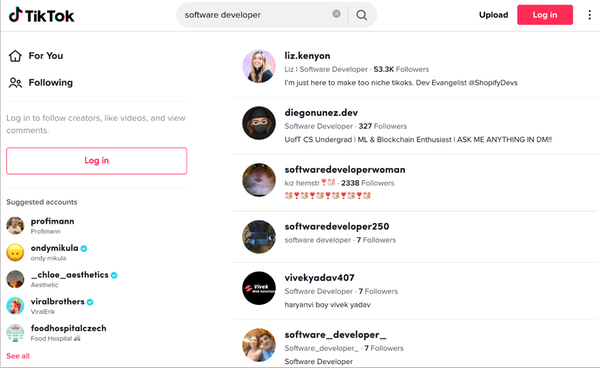600x368 pixels.
Task: Click the magnifying glass search icon
Action: click(x=362, y=15)
